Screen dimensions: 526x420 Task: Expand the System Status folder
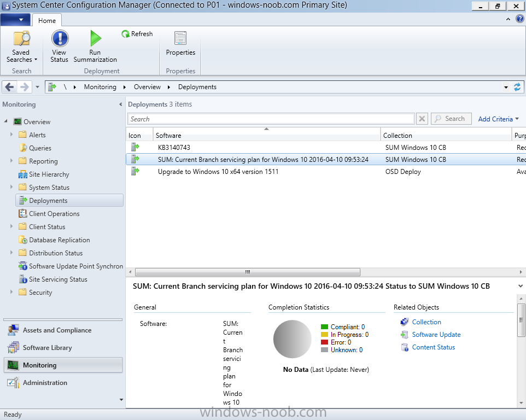(x=11, y=187)
